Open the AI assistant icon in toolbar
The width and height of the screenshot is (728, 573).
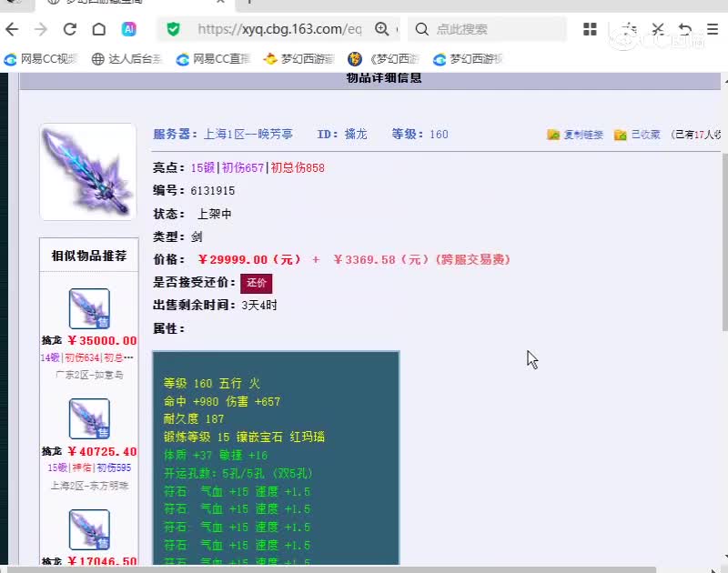(128, 29)
